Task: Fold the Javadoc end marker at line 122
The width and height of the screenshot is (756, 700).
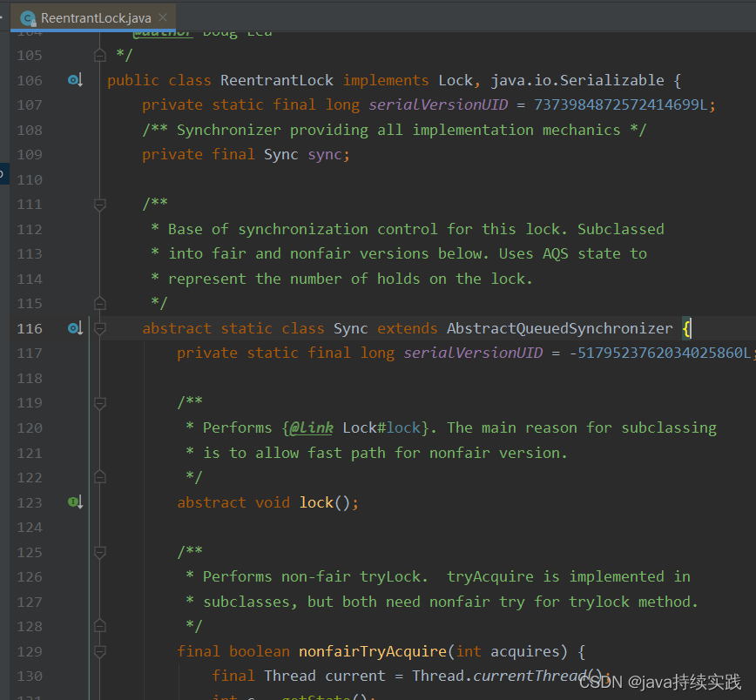Action: [100, 477]
